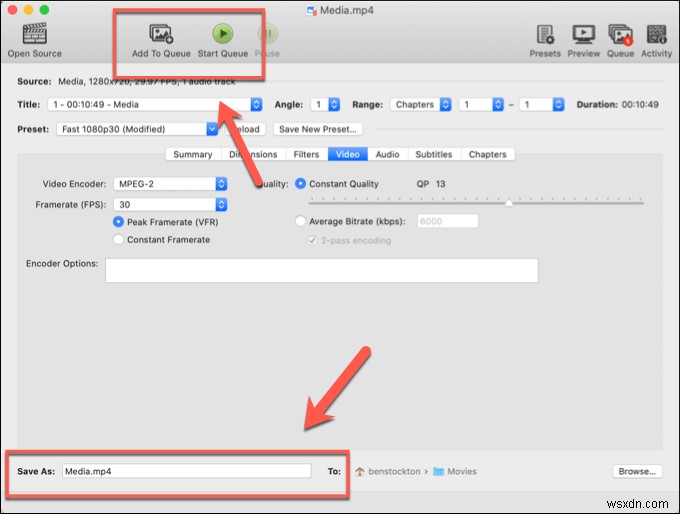Open Source clapperboard icon

[x=35, y=34]
